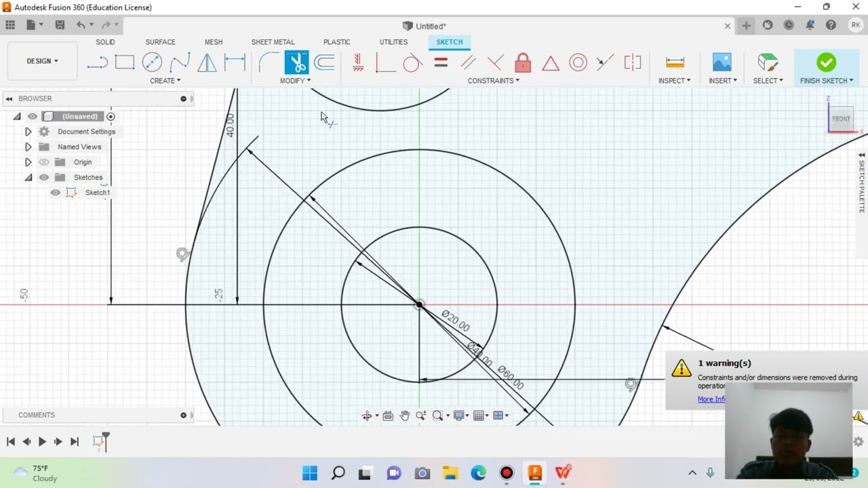
Task: Activate the Unsaved component radio button
Action: (x=111, y=117)
